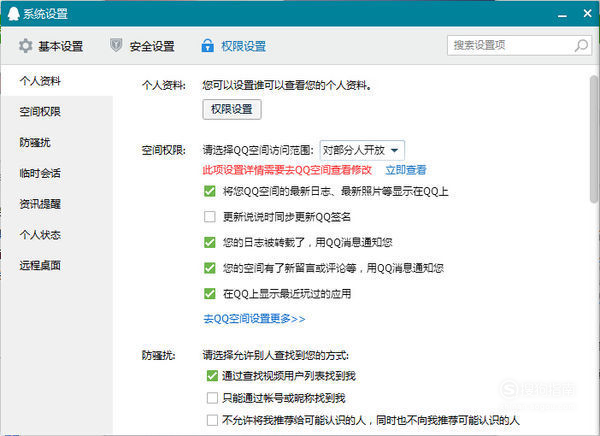
Task: Click the vertical scrollbar thumb
Action: (x=594, y=139)
